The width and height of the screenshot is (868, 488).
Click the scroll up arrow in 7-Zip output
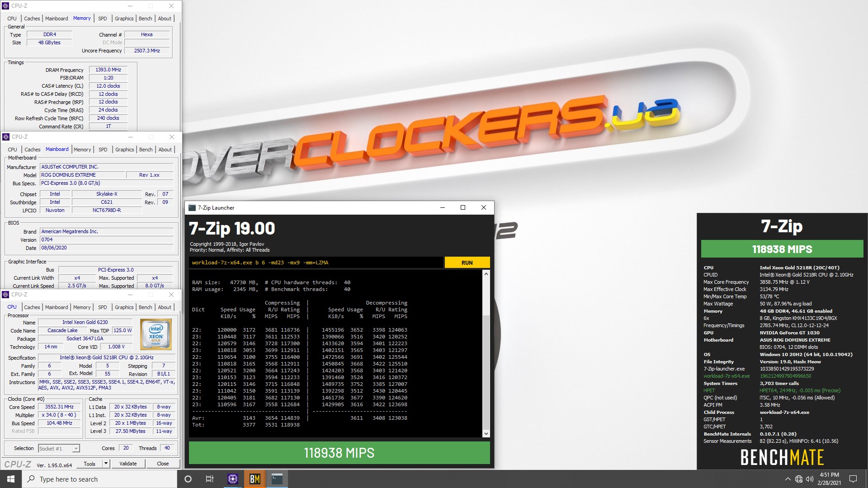(486, 274)
